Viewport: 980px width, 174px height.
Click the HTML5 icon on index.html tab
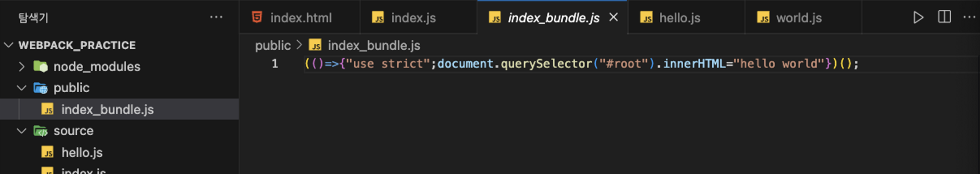click(x=257, y=18)
